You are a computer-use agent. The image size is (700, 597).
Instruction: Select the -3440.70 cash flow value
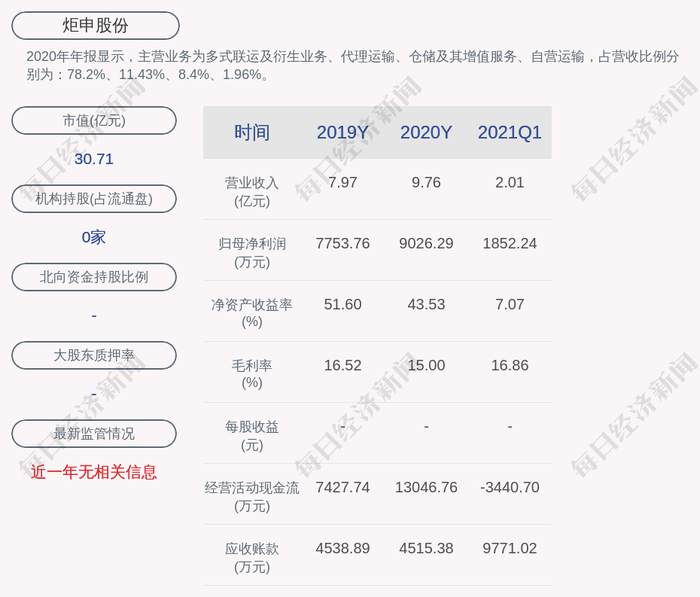tap(510, 487)
